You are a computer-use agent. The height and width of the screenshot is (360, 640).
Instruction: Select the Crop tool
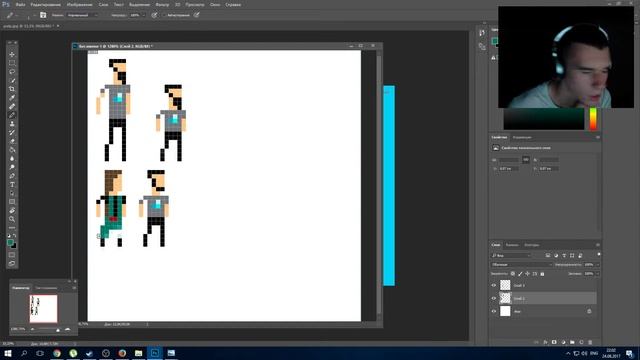pyautogui.click(x=12, y=89)
